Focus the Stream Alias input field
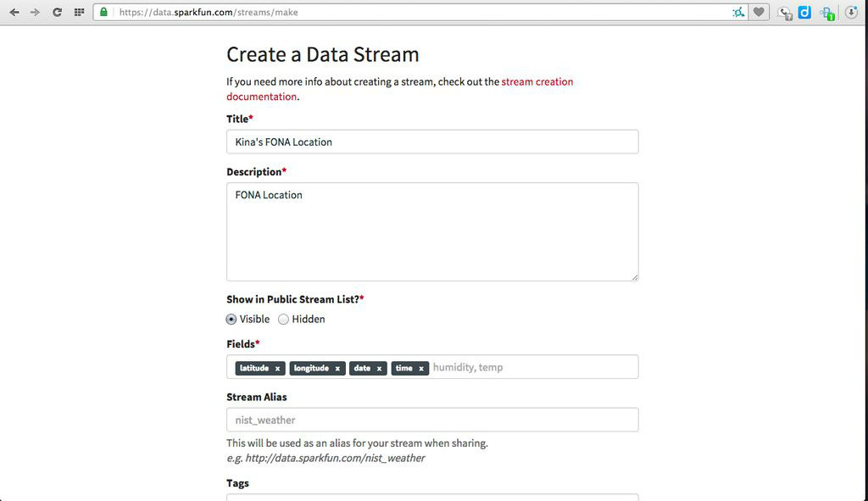868x501 pixels. pos(432,420)
